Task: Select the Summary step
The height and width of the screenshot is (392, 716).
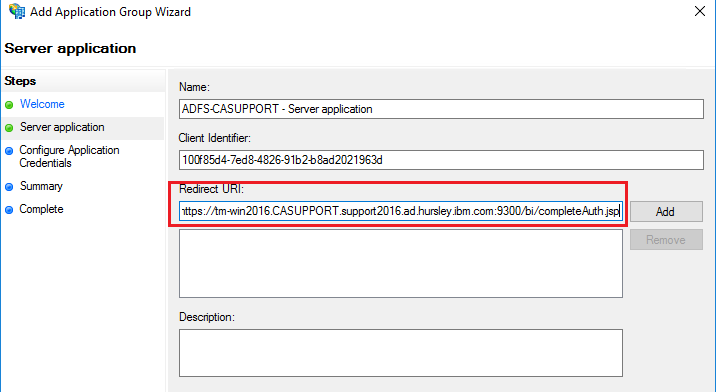Action: pyautogui.click(x=41, y=186)
